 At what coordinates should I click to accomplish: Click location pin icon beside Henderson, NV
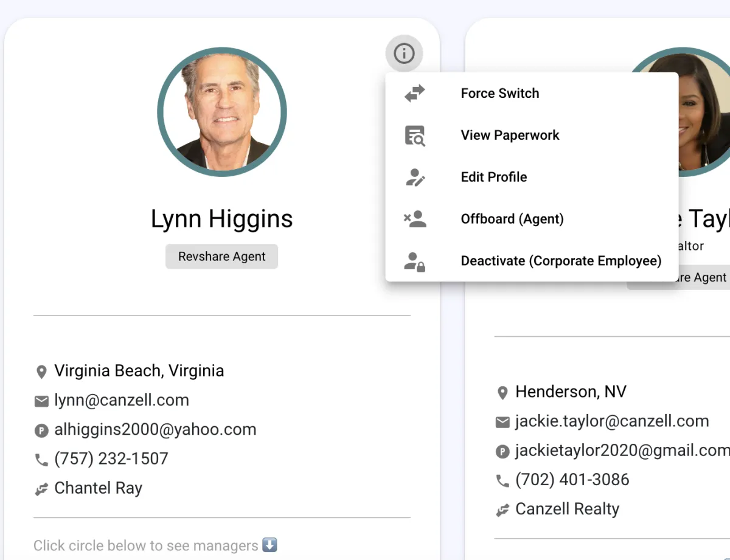pyautogui.click(x=502, y=392)
